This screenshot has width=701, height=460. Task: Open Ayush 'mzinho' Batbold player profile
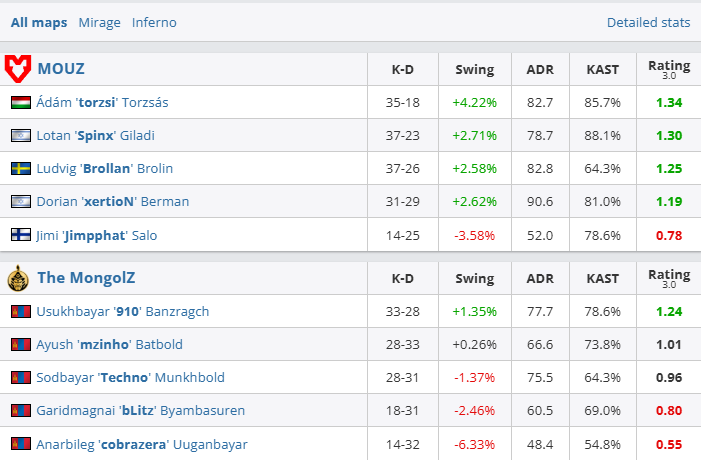click(110, 344)
